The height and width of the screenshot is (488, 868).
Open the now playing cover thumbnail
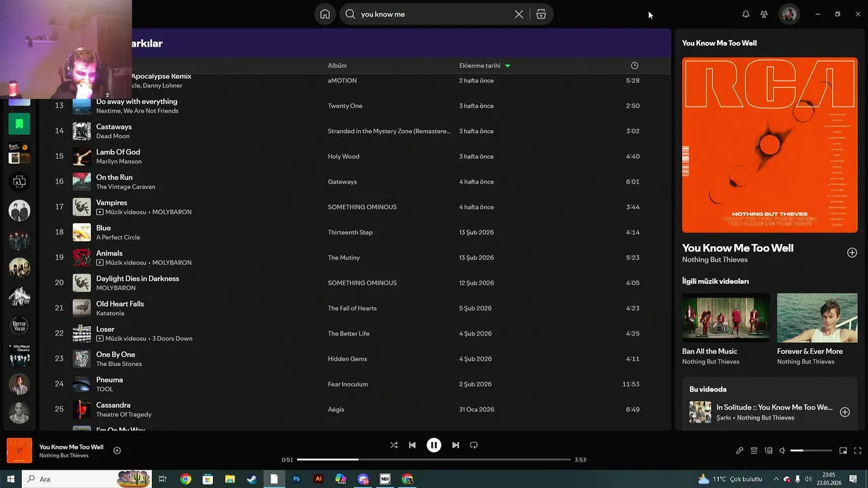[19, 451]
